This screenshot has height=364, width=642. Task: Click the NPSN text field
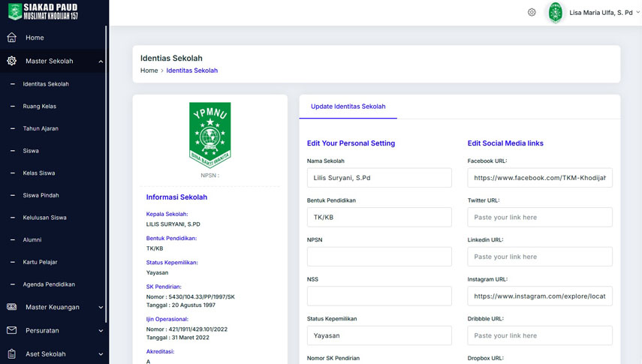379,257
